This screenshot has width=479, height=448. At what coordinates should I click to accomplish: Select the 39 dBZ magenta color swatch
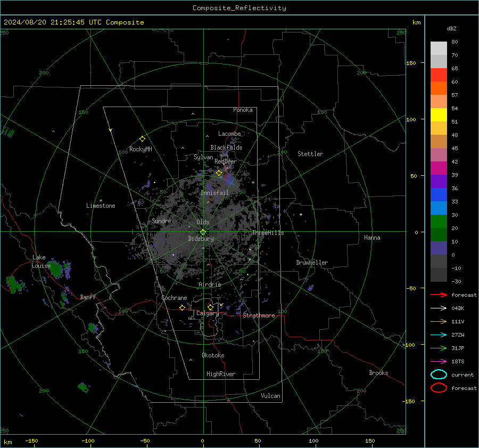pyautogui.click(x=439, y=168)
